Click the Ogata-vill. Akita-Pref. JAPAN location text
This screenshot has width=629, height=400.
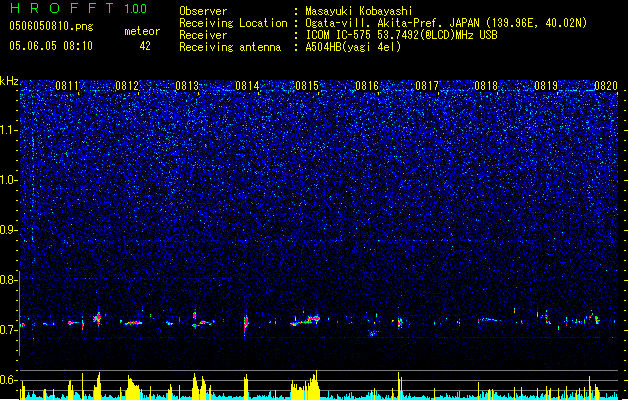[x=446, y=23]
